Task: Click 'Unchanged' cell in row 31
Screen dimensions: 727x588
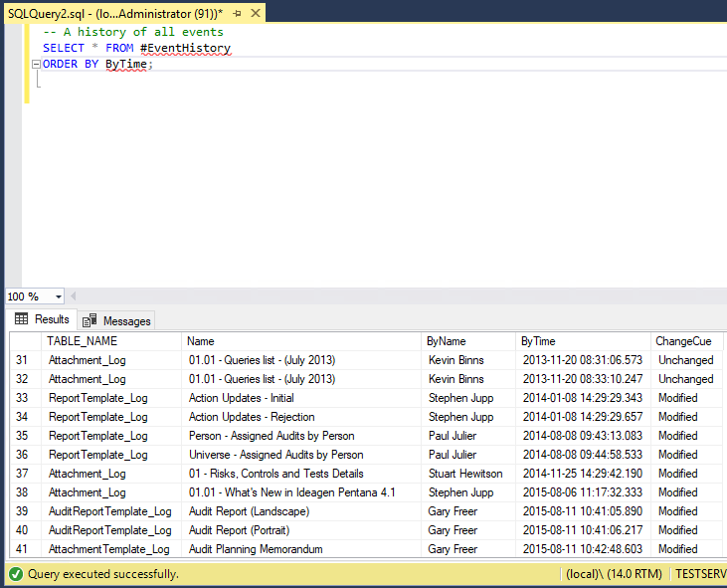Action: coord(686,360)
